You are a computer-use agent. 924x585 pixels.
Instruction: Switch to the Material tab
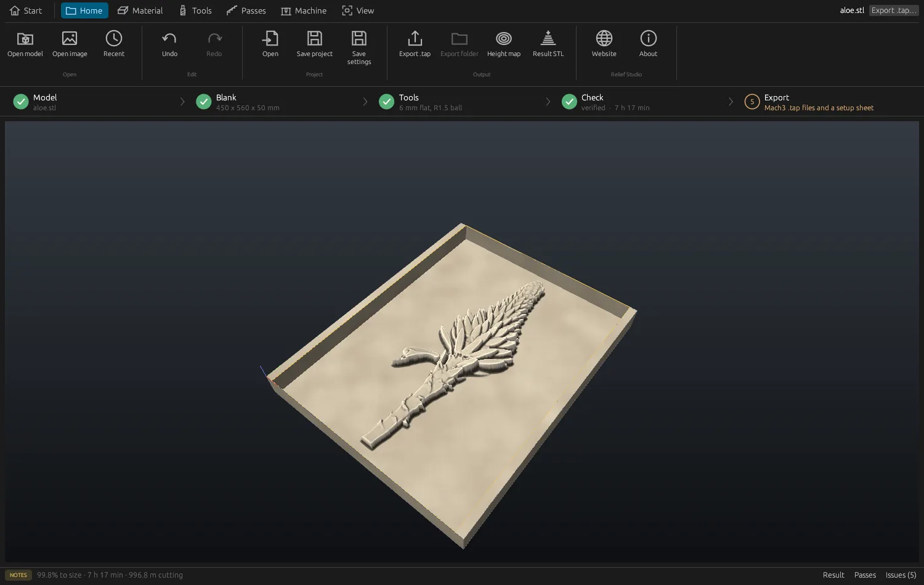140,10
